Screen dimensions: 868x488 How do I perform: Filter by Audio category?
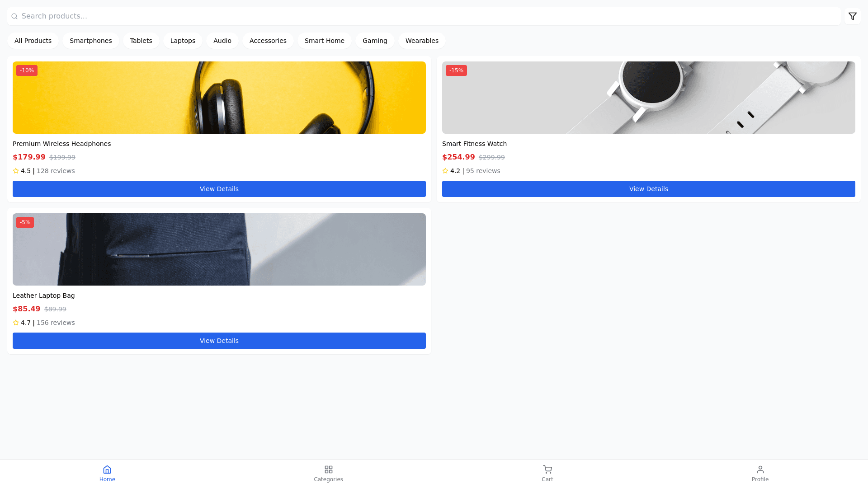(222, 41)
